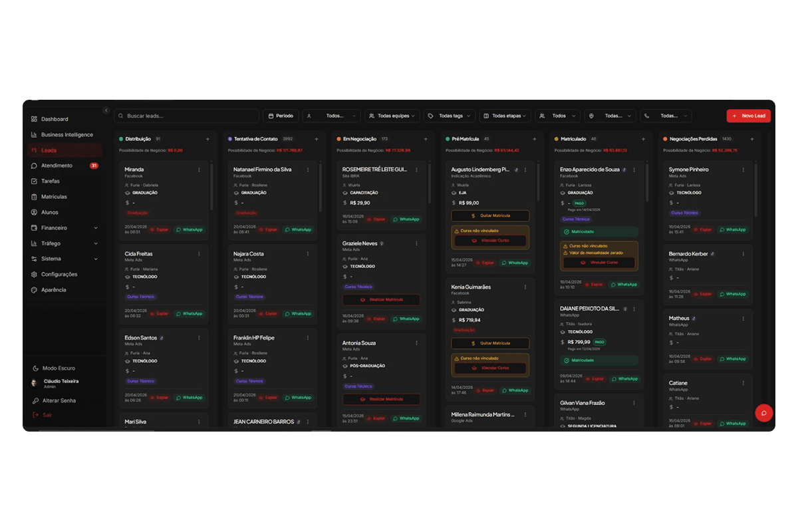Add a lead in Distribuição column
Viewport: 798px width, 532px height.
207,139
